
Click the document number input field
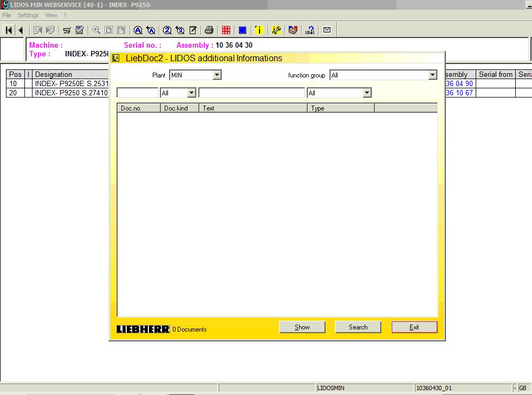coord(137,93)
